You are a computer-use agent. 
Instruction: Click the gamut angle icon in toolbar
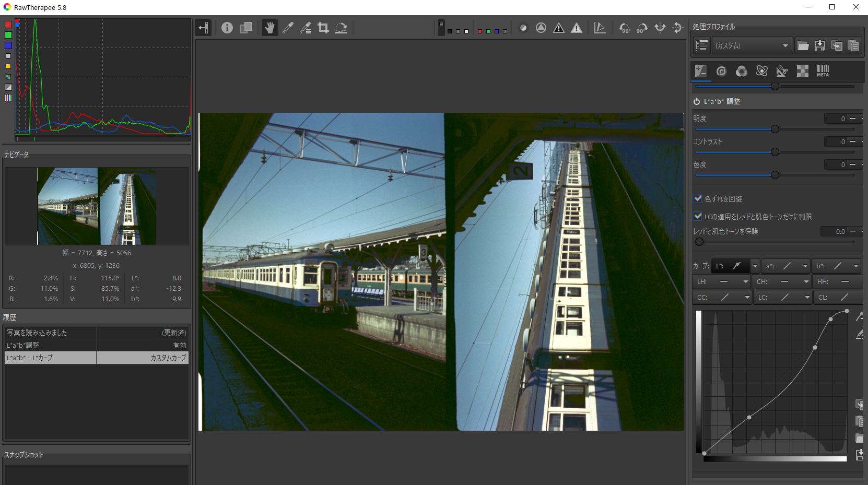click(600, 28)
